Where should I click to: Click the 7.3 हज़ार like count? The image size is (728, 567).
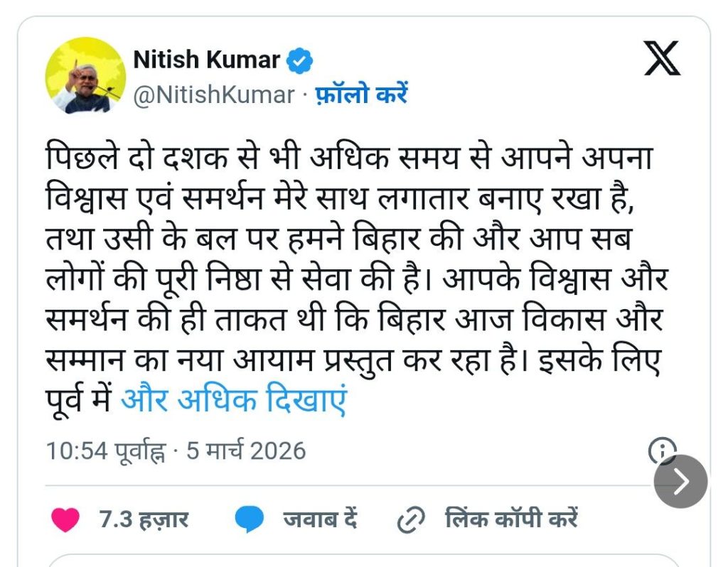[x=144, y=519]
